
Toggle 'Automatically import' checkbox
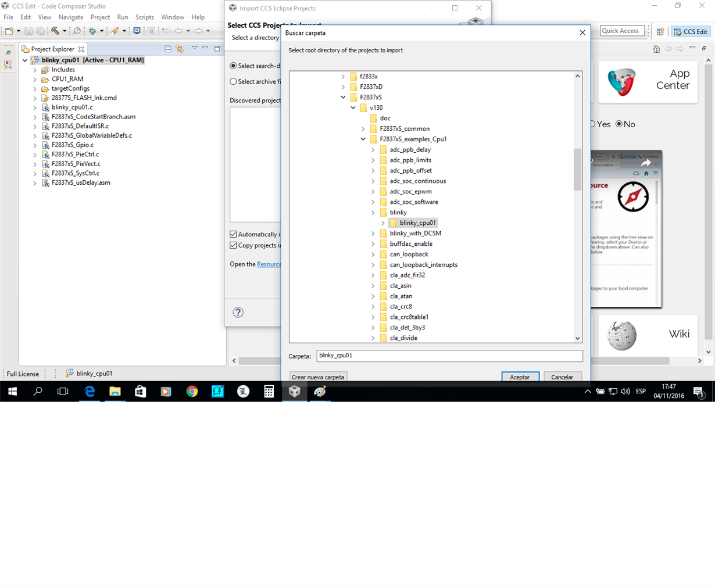click(x=233, y=234)
